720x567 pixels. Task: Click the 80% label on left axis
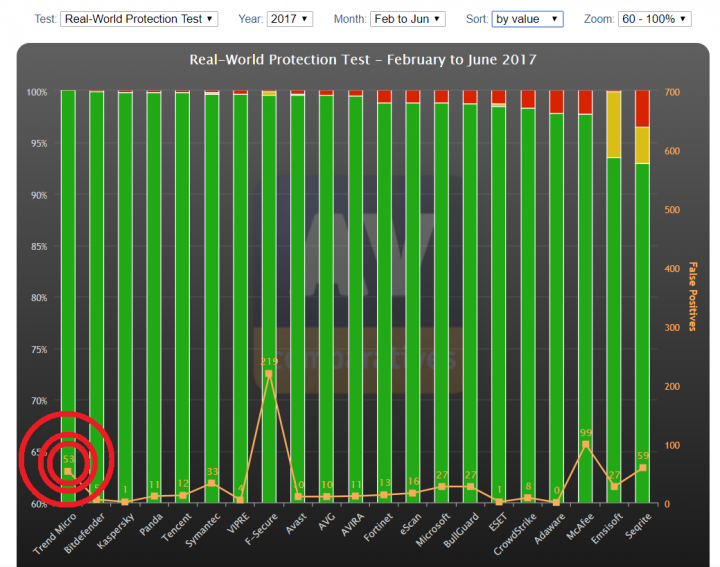(39, 298)
